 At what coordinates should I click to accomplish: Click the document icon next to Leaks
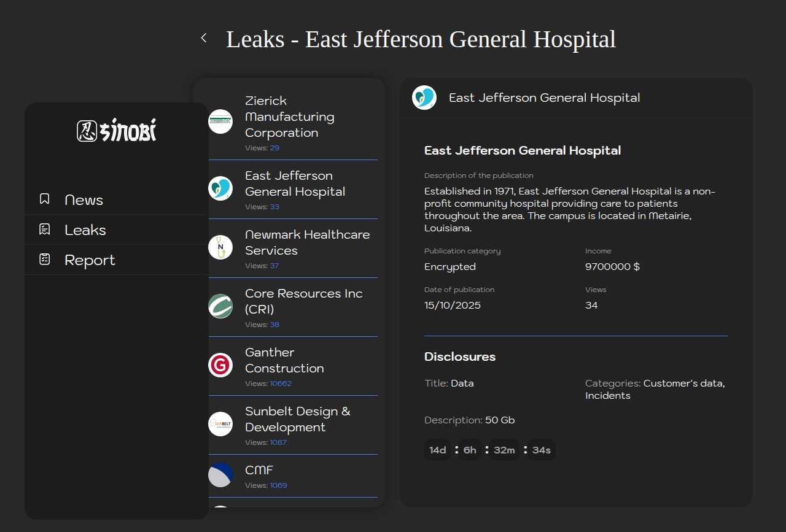pyautogui.click(x=44, y=229)
